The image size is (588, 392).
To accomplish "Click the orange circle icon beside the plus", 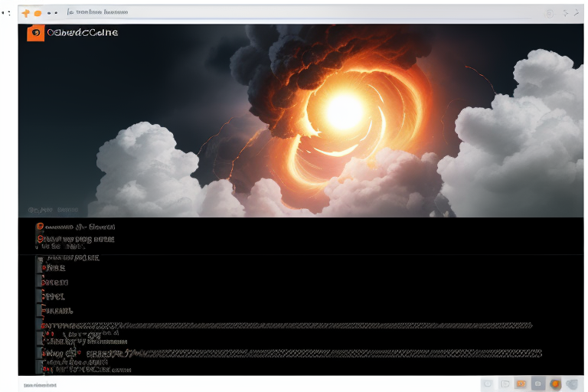I will click(38, 13).
